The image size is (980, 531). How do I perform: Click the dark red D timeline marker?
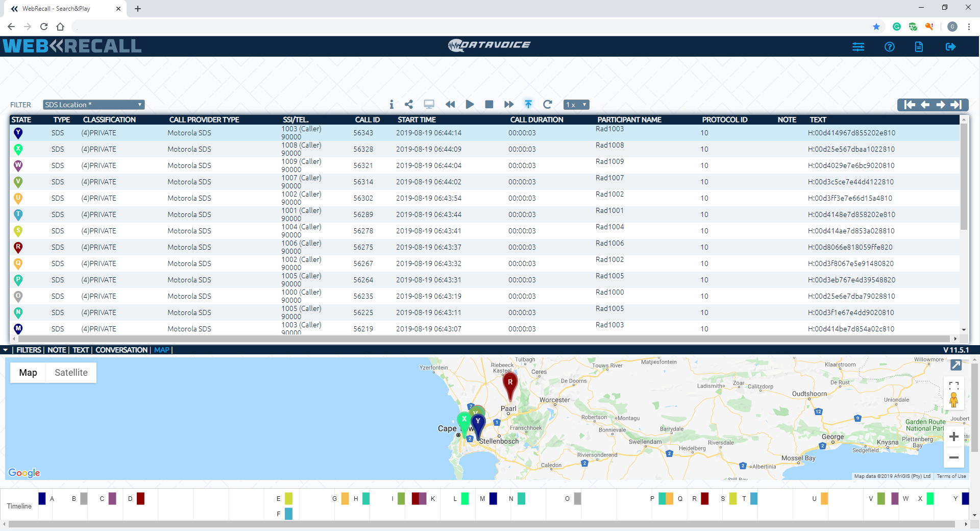click(140, 498)
